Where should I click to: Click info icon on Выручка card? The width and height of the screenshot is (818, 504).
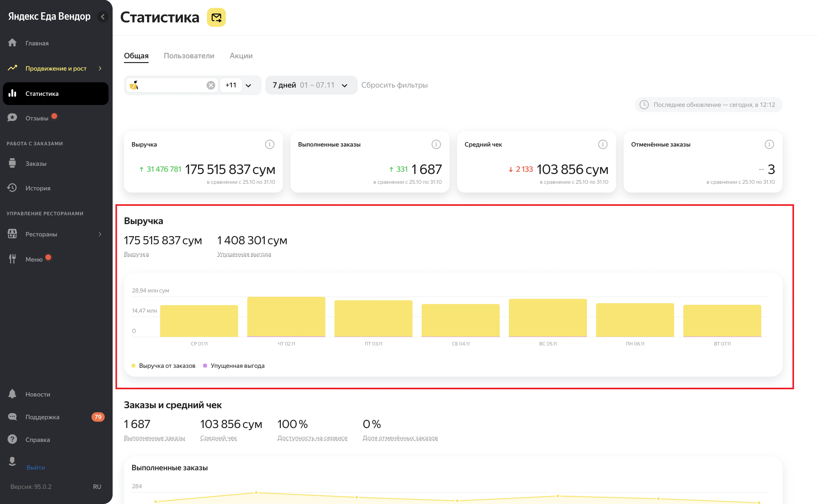pos(269,144)
